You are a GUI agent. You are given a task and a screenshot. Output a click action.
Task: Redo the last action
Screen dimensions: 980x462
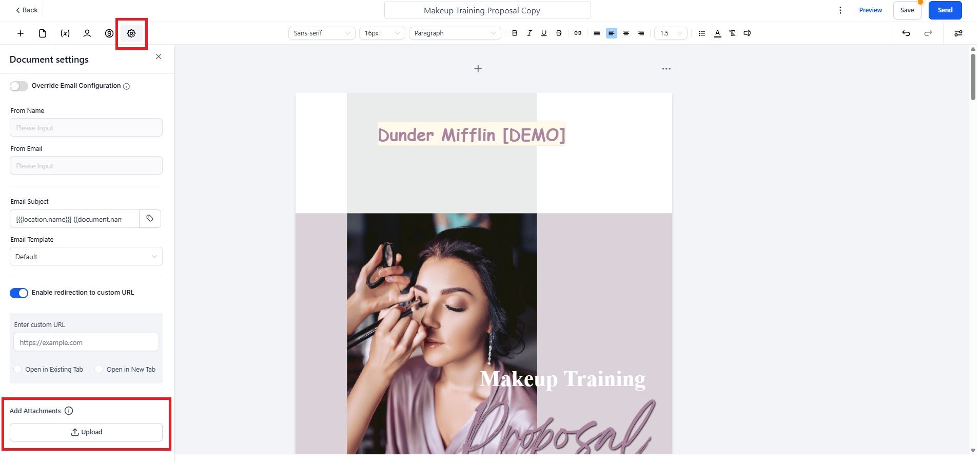[928, 33]
